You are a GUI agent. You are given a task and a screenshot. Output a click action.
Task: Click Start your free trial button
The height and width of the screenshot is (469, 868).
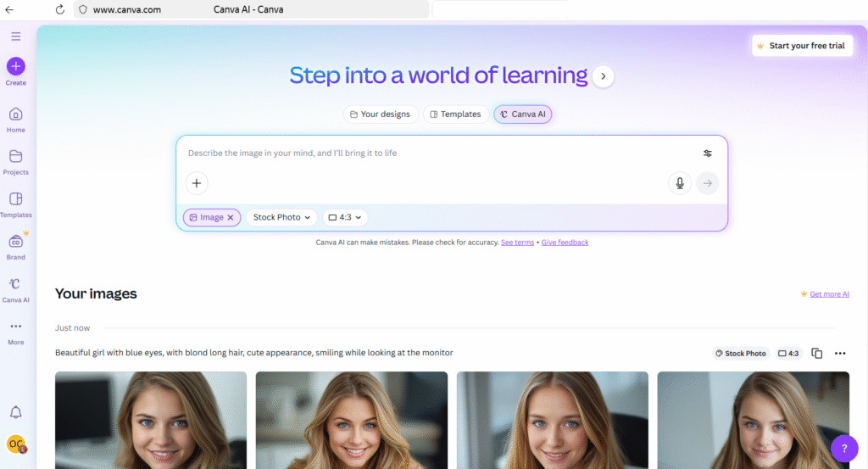coord(802,46)
